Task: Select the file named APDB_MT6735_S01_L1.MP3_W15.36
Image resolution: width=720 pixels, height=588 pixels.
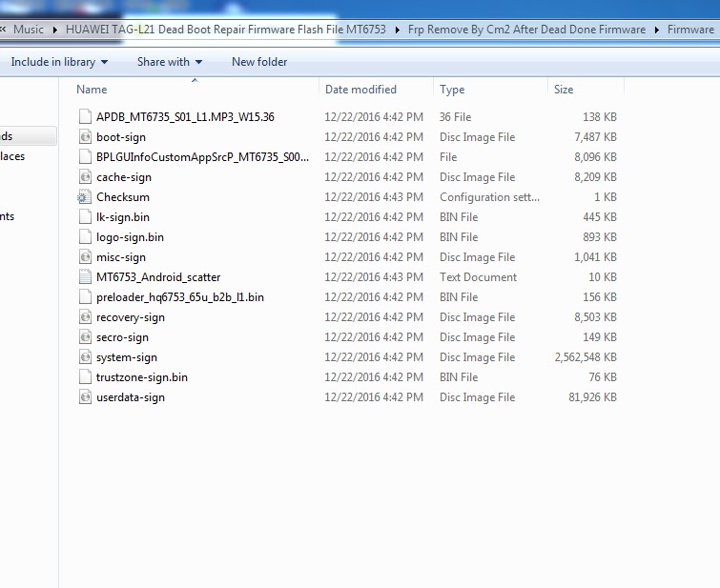Action: pyautogui.click(x=185, y=117)
